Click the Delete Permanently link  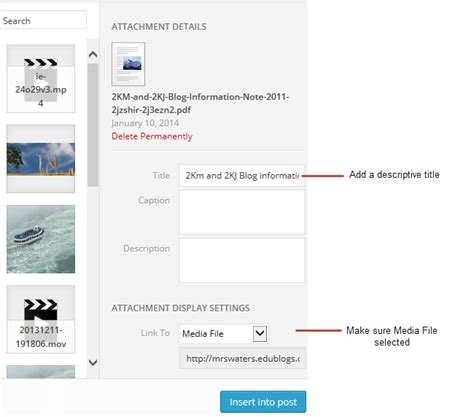coord(152,136)
